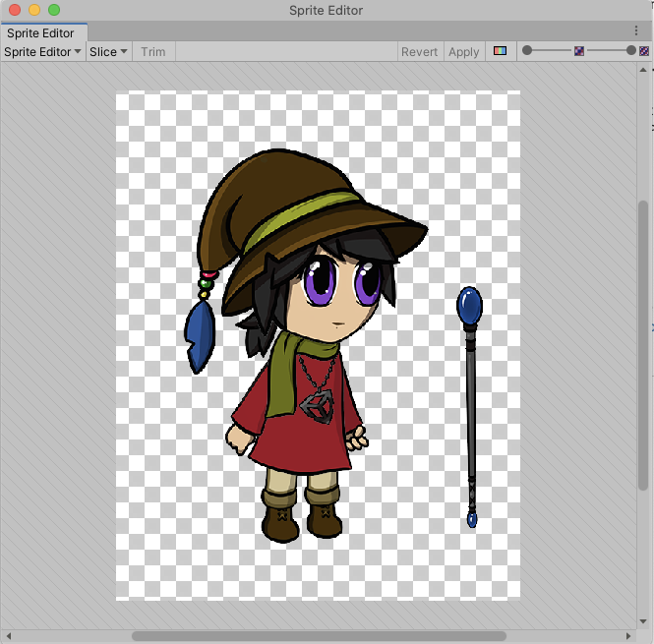Open the Sprite Editor mode dropdown

43,51
